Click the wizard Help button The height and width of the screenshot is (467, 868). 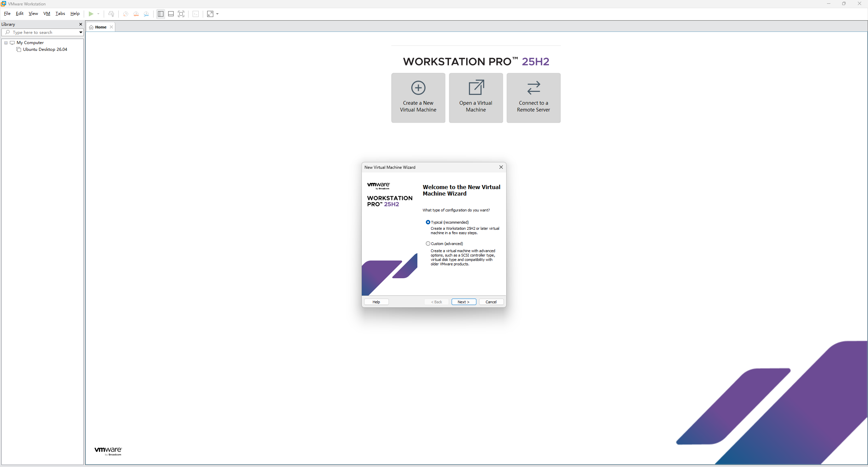pyautogui.click(x=376, y=302)
